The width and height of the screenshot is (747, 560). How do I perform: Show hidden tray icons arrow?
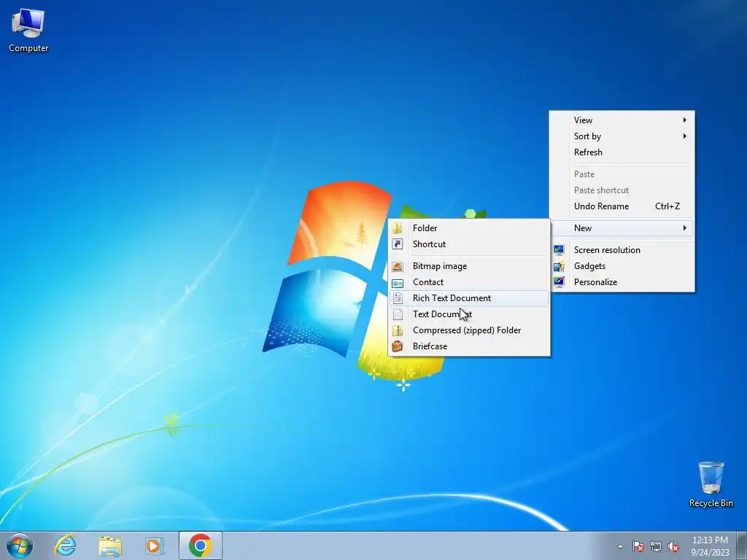pos(620,546)
